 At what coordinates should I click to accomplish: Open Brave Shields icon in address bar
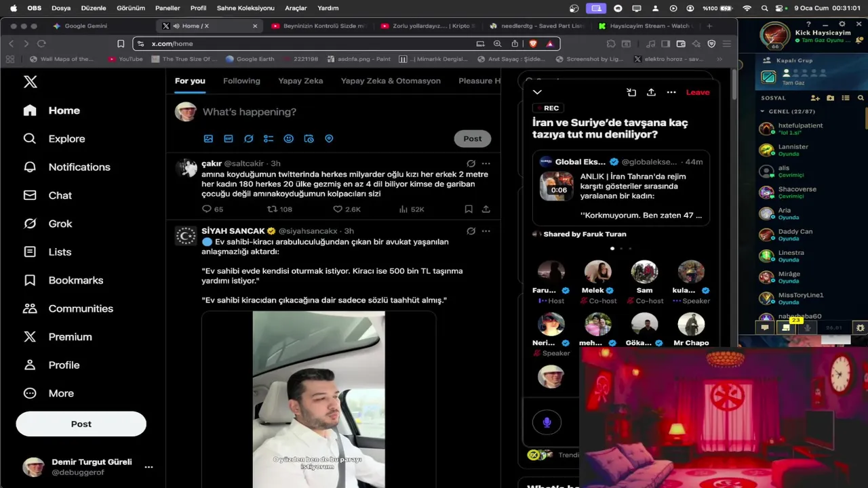[533, 43]
